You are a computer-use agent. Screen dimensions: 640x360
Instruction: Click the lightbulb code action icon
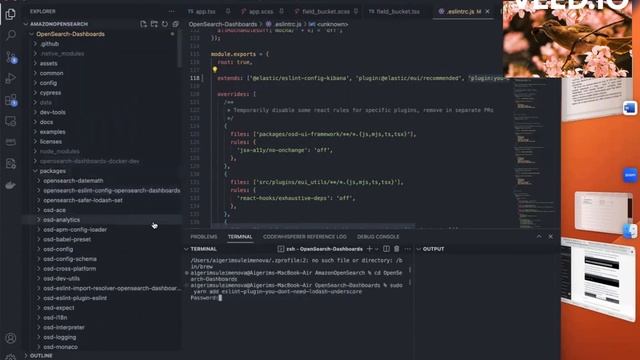point(215,70)
